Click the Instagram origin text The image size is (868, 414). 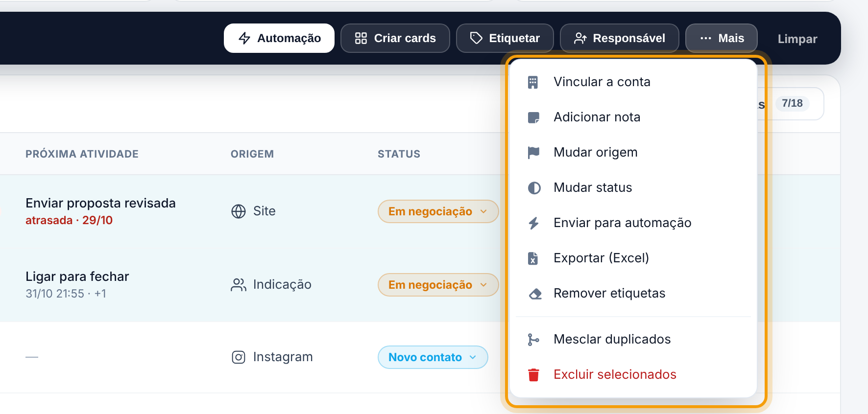pos(283,357)
